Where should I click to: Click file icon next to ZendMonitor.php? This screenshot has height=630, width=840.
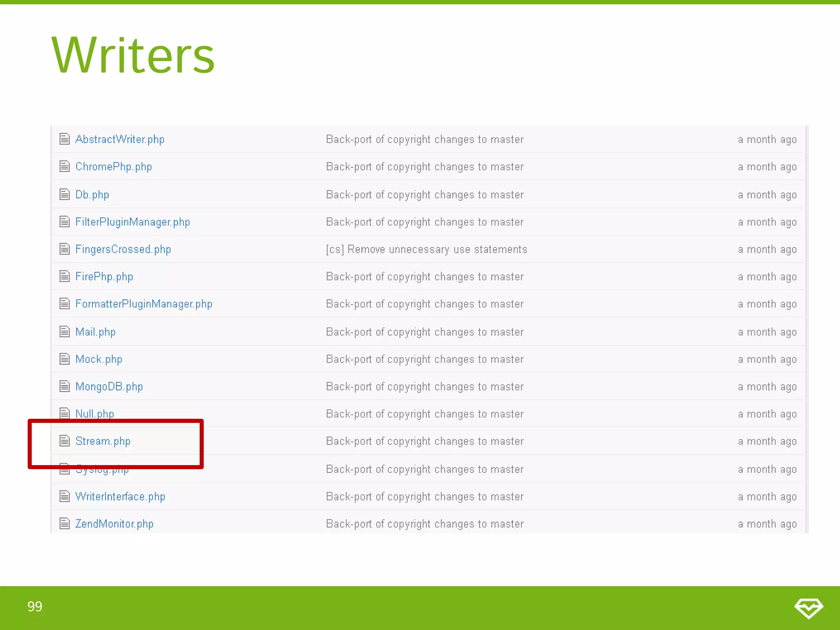(x=64, y=524)
